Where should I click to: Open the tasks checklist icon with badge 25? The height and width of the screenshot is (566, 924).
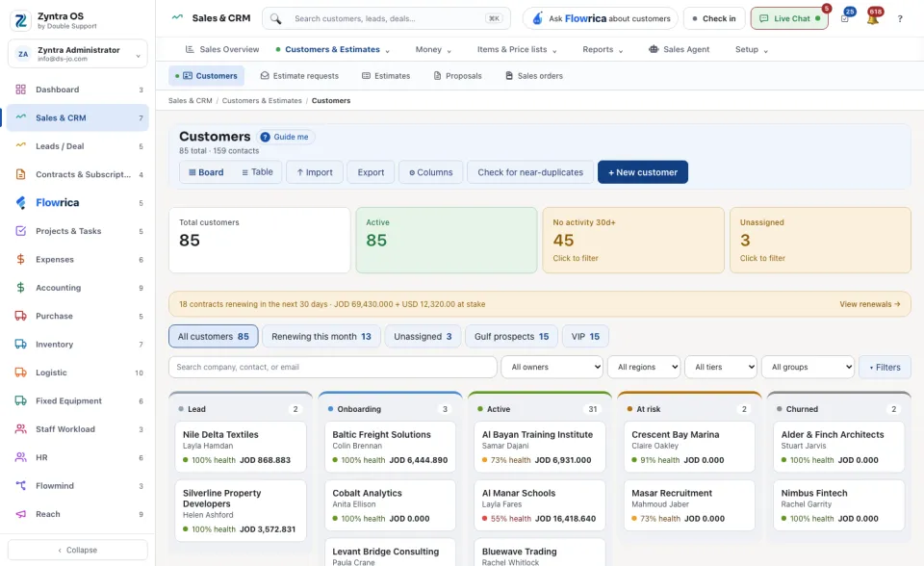pos(845,18)
